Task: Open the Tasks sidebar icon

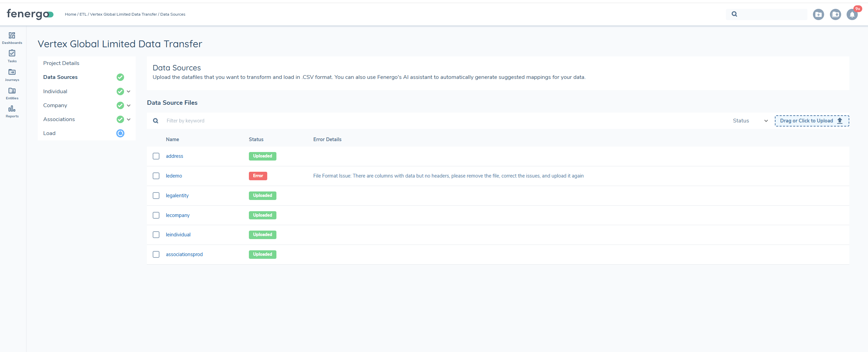Action: click(x=12, y=56)
